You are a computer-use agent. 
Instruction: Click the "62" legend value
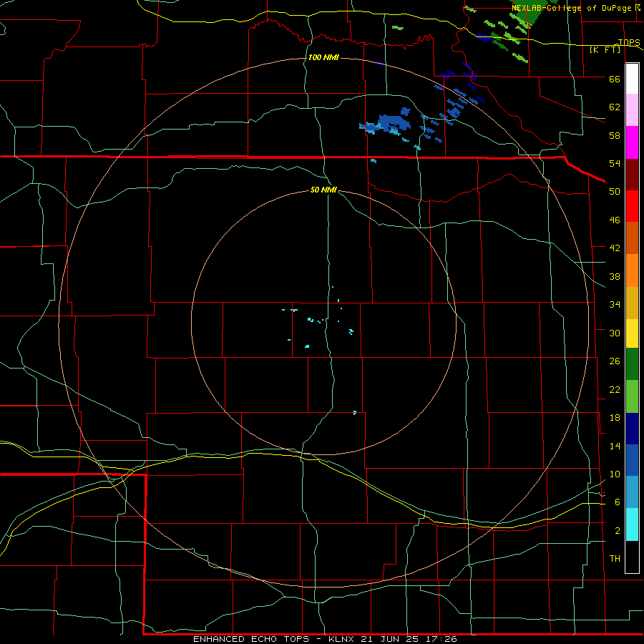[615, 107]
